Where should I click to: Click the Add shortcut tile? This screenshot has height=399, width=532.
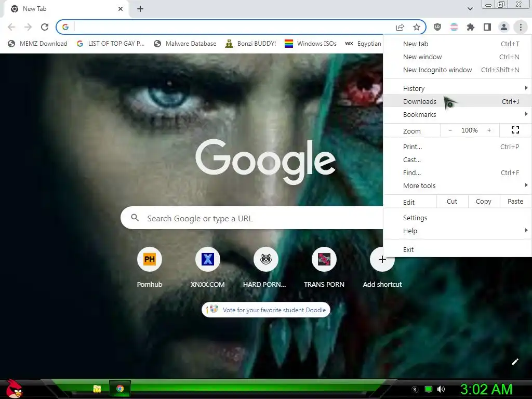pos(382,268)
